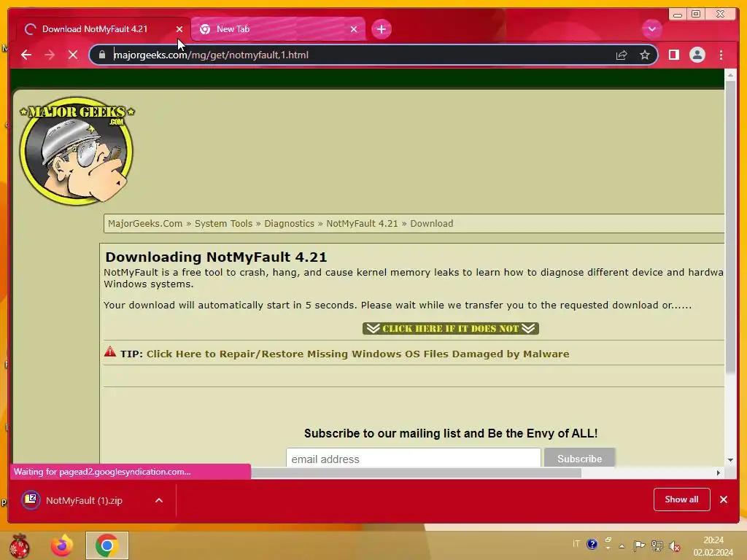747x560 pixels.
Task: Click the Subscribe button
Action: coord(579,458)
